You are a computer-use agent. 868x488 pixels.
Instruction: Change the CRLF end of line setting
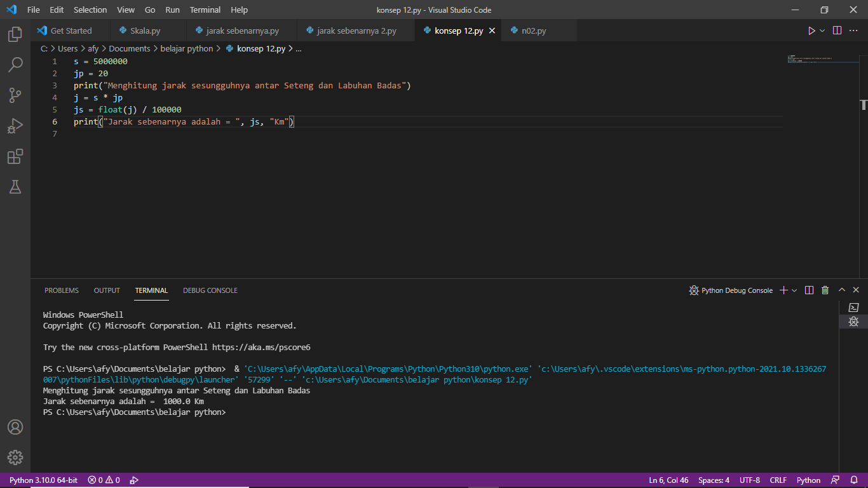click(x=778, y=480)
